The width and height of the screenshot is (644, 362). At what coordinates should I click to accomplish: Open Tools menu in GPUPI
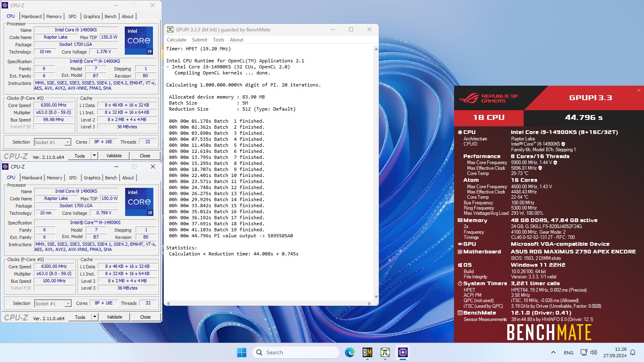(x=219, y=40)
